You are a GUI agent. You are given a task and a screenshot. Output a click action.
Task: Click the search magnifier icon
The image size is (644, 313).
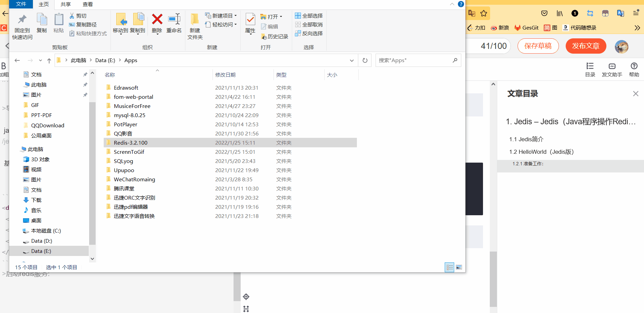455,60
